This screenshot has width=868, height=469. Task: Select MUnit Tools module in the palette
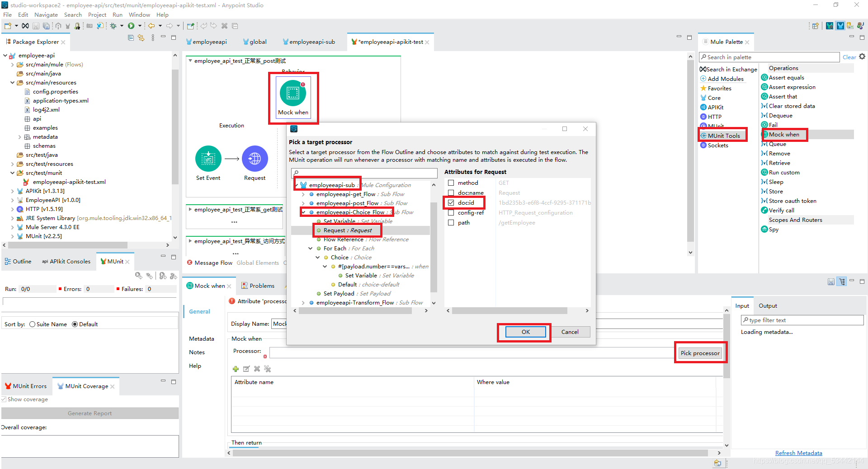coord(720,136)
